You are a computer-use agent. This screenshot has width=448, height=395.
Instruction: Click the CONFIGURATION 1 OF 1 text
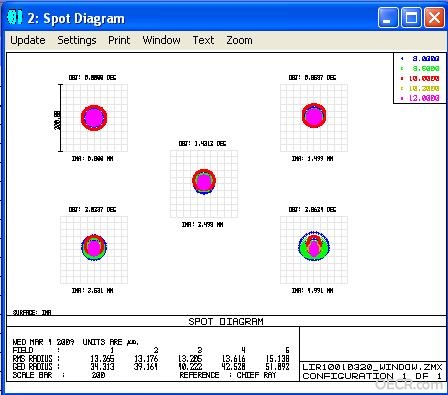(372, 376)
